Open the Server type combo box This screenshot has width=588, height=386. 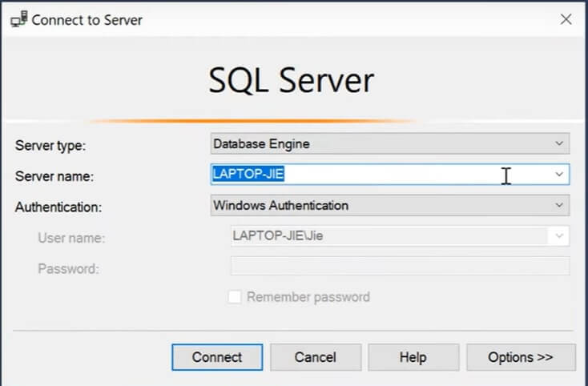point(381,144)
